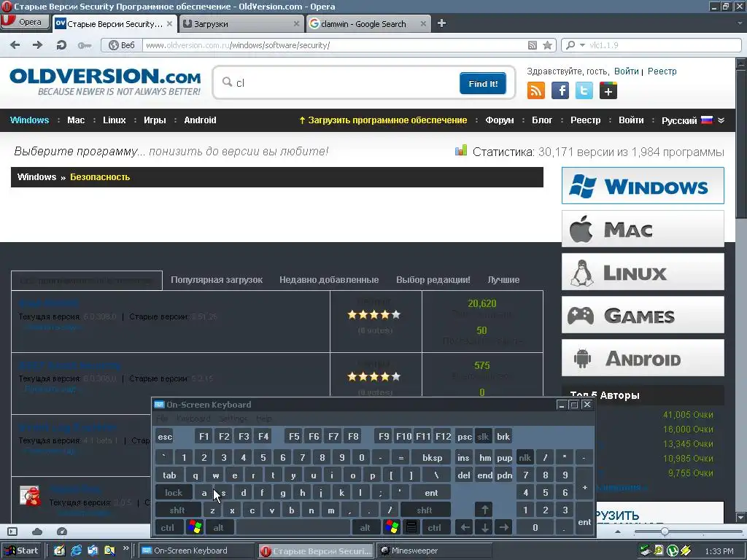Screen dimensions: 747x560
Task: Click the Find It! button
Action: click(483, 83)
